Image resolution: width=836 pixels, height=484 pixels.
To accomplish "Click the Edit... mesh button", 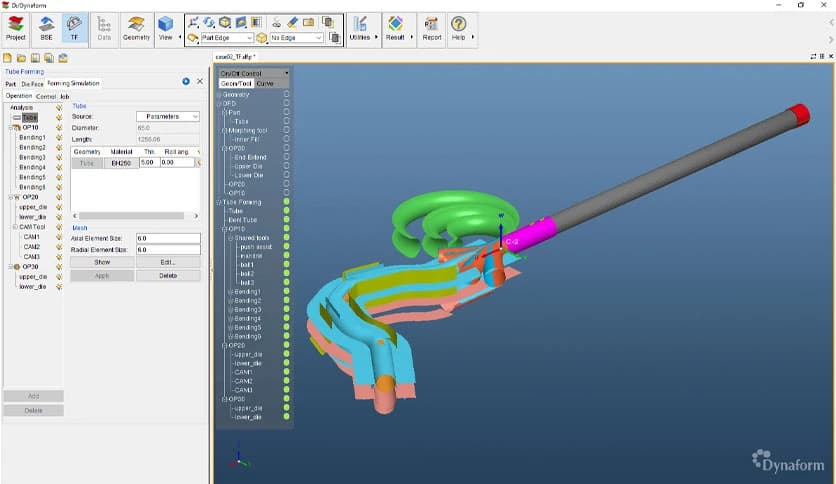I will (x=167, y=262).
